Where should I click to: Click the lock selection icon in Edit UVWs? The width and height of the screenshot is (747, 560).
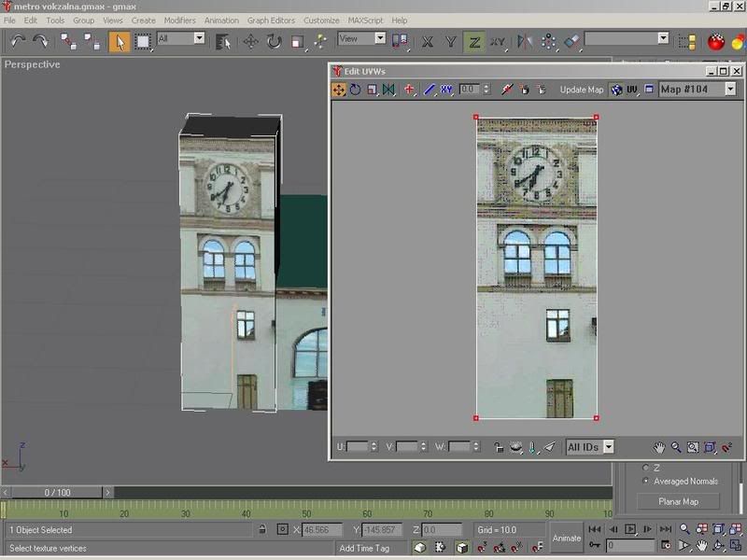499,447
